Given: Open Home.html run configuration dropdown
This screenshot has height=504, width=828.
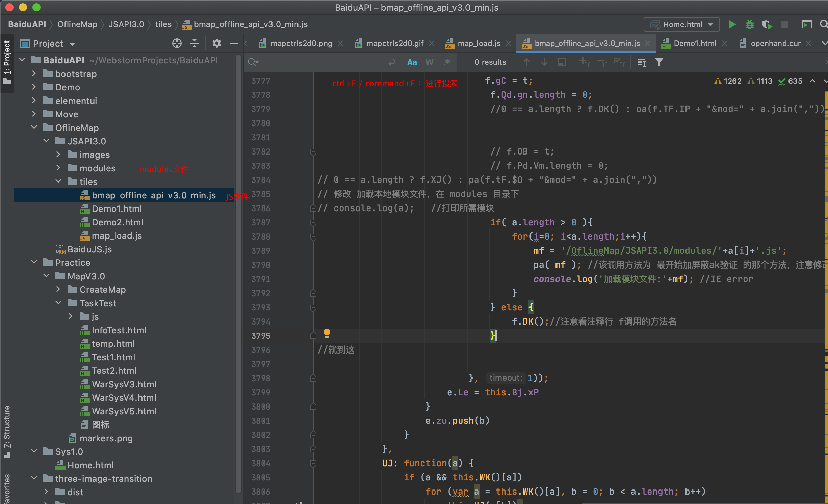Looking at the screenshot, I should tap(682, 25).
